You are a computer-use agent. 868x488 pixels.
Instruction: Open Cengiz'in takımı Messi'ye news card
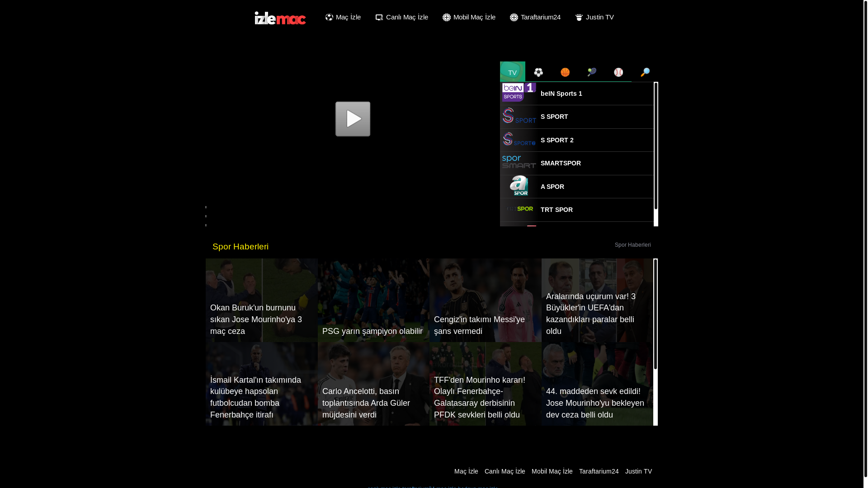pyautogui.click(x=486, y=300)
